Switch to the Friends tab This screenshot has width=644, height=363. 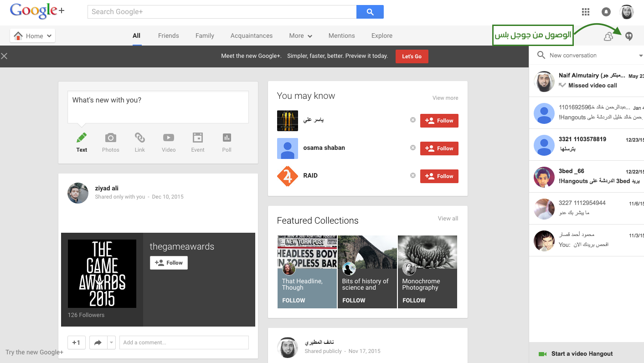(169, 36)
